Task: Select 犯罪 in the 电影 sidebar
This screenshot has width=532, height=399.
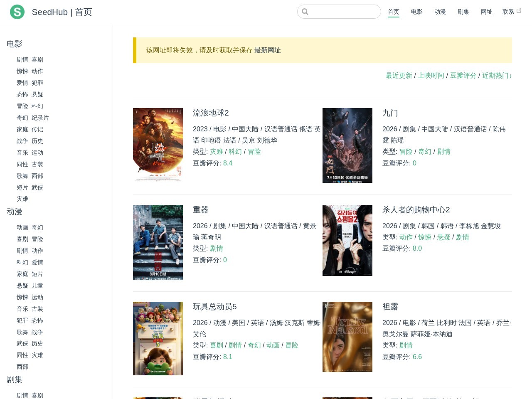Action: click(37, 83)
